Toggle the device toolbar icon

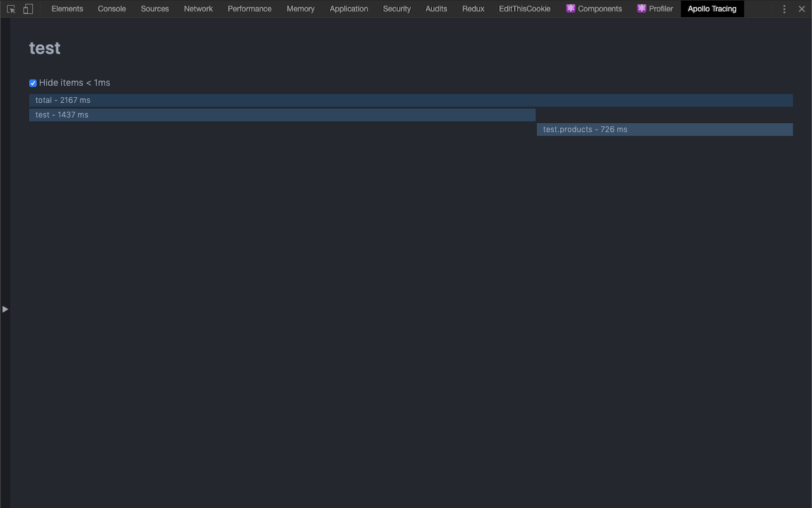[x=28, y=9]
